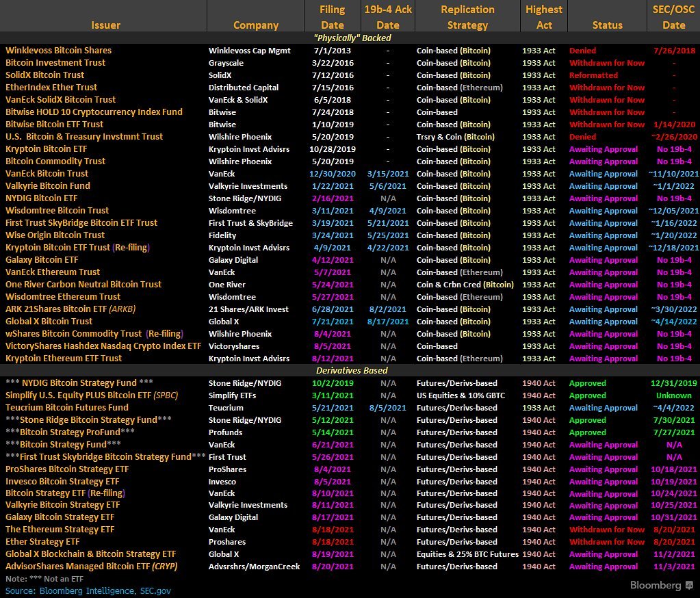The image size is (700, 598).
Task: Click Teucrium Bitcoin Futures Fund issuer
Action: pos(67,407)
